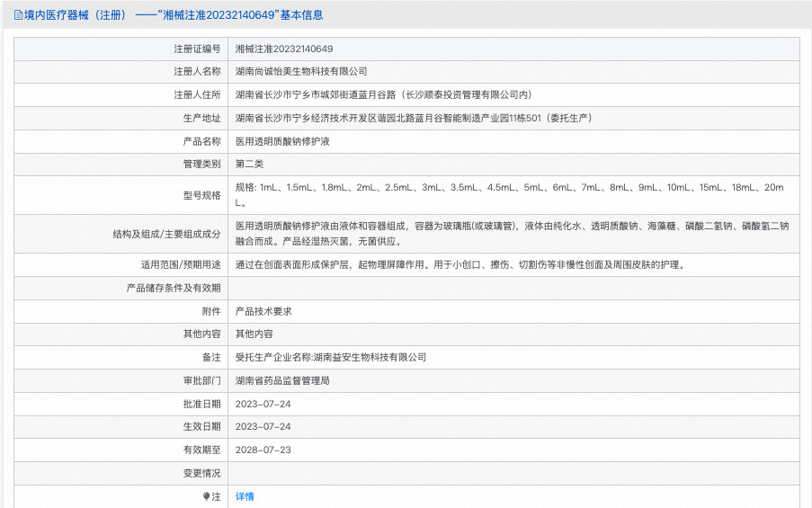The image size is (812, 508).
Task: Click the 适用范围/预期用途 usage description
Action: point(460,265)
